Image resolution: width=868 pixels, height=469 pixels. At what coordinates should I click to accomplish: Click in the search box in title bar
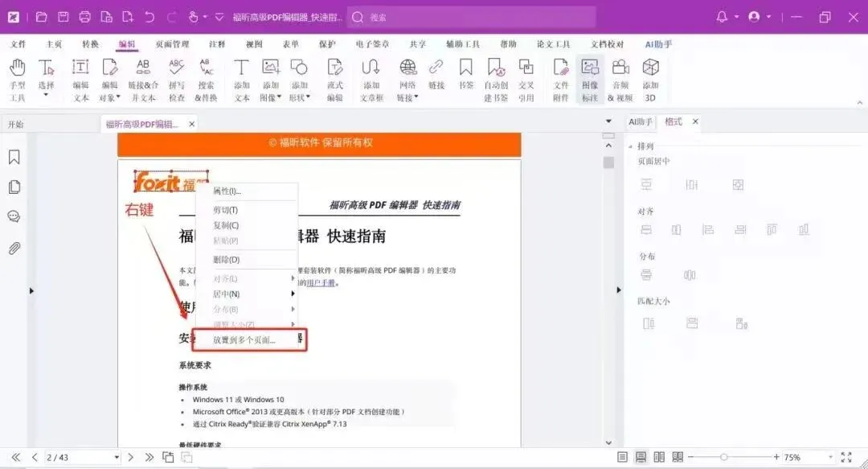coord(472,17)
